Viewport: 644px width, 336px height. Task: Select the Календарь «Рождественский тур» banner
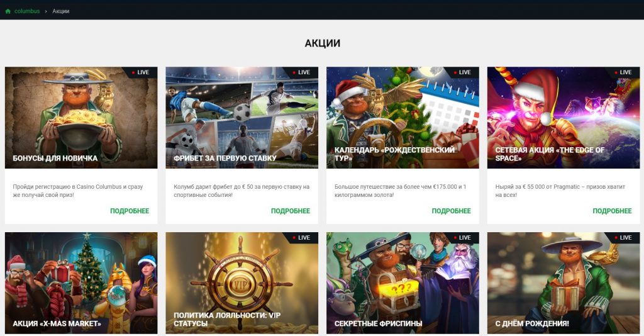402,118
